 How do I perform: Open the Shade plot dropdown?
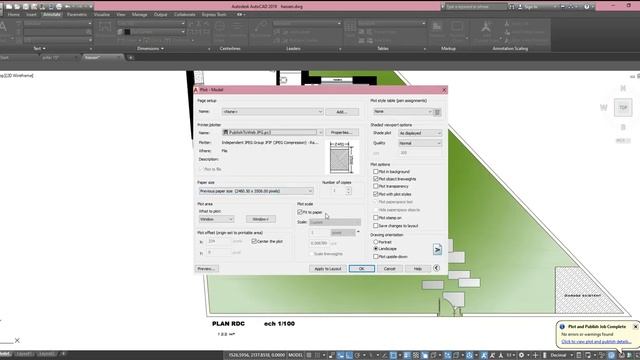(420, 133)
